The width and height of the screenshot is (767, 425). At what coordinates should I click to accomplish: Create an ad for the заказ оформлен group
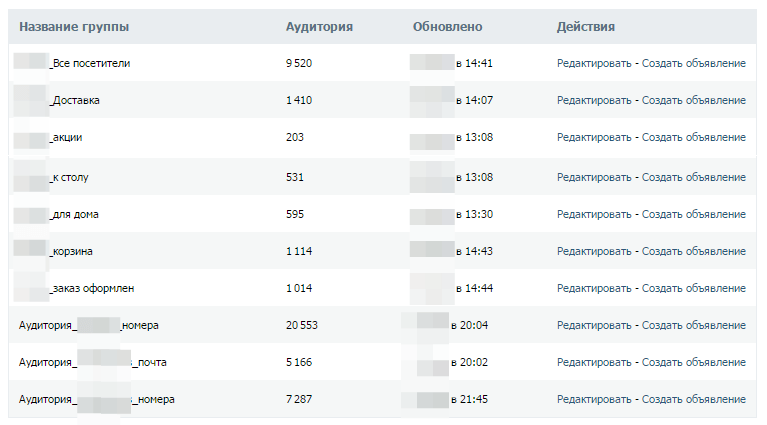click(x=694, y=289)
